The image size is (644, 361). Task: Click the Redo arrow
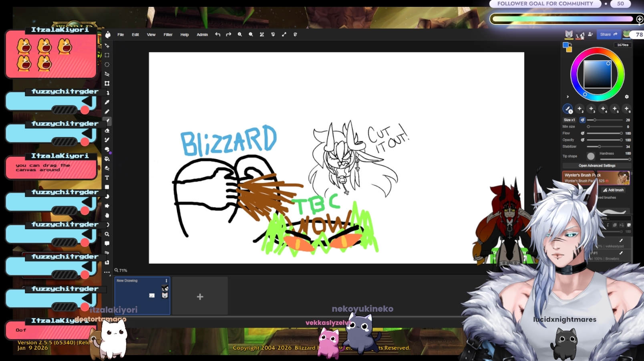229,34
